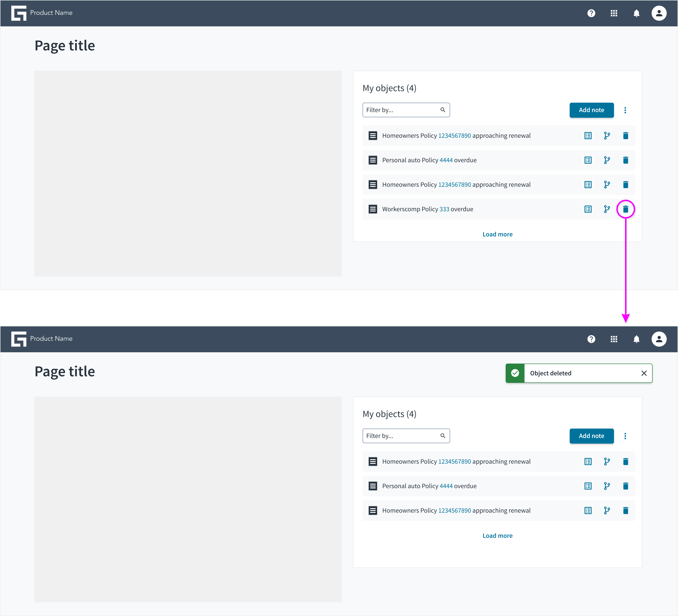
Task: Click search icon in bottom Filter by field
Action: [x=443, y=436]
